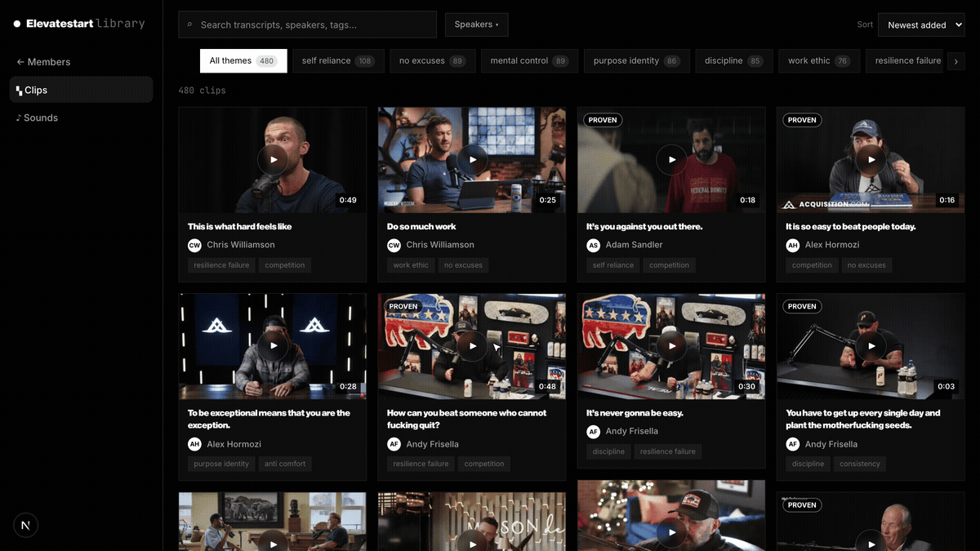The width and height of the screenshot is (980, 551).
Task: Click "self reliance" tag on Adam Sandler card
Action: tap(613, 265)
